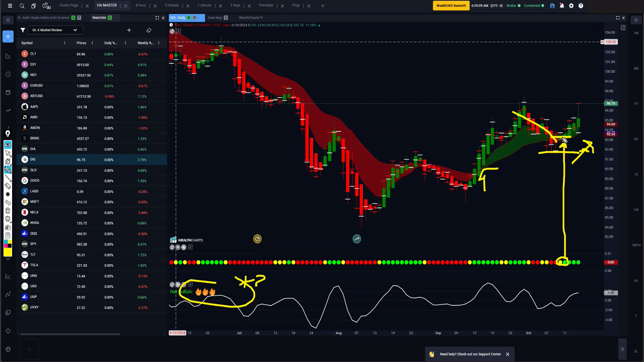Click the watchlist filter funnel icon
The height and width of the screenshot is (362, 644).
click(x=23, y=30)
